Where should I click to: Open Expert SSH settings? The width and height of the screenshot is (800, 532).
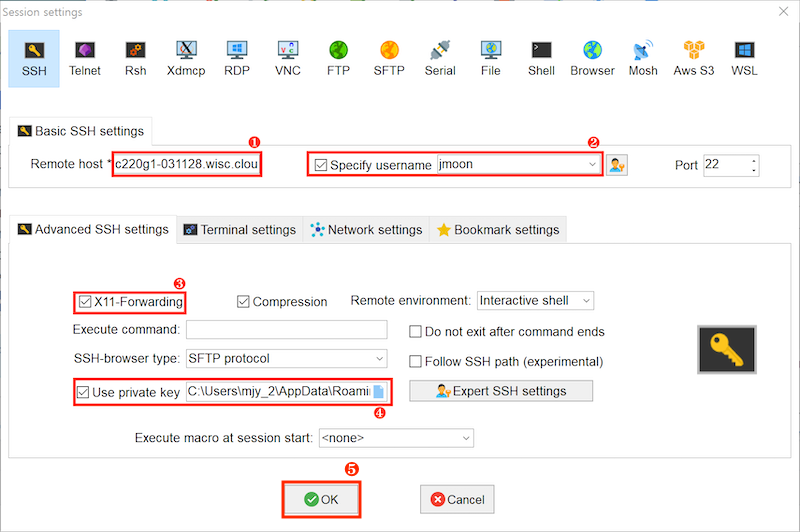tap(501, 391)
